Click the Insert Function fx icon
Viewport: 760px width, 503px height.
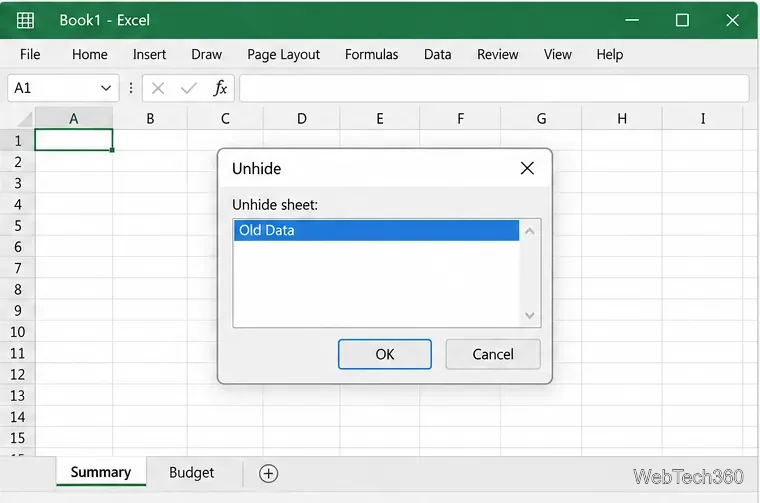click(x=220, y=88)
